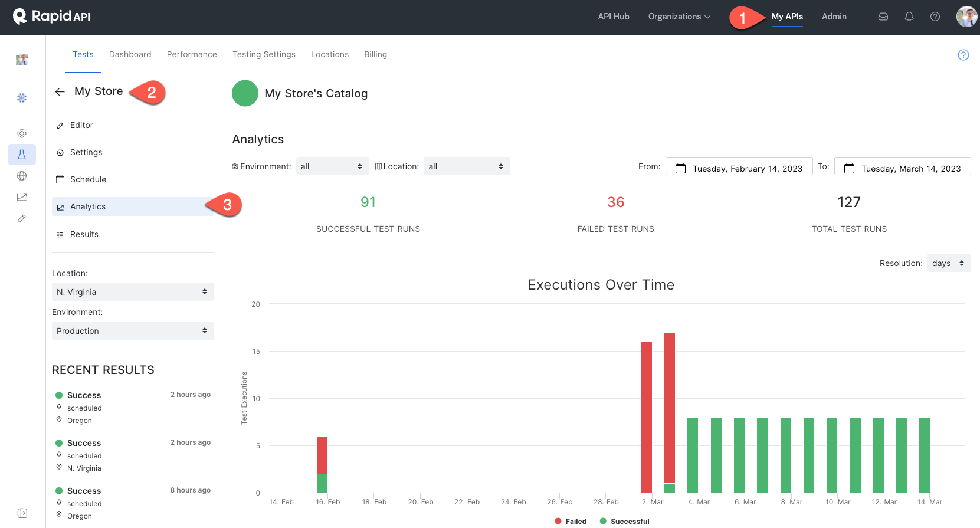Image resolution: width=980 pixels, height=528 pixels.
Task: Expand the Organizations menu
Action: (x=679, y=17)
